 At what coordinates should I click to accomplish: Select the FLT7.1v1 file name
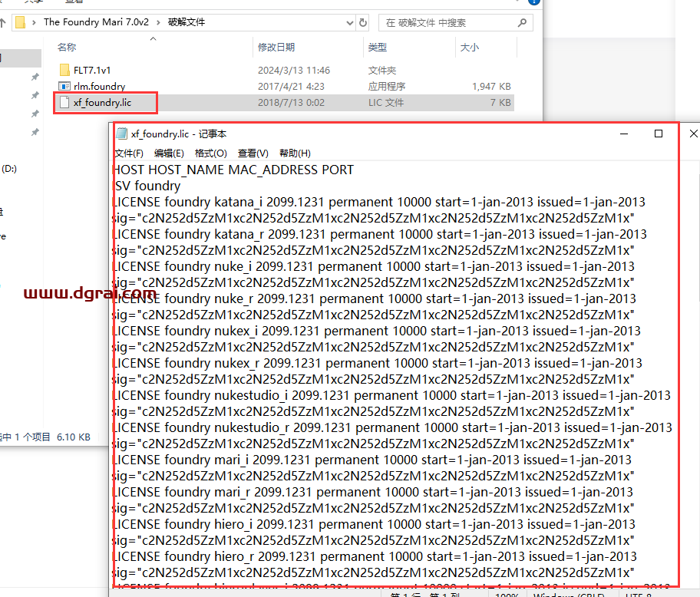(92, 71)
